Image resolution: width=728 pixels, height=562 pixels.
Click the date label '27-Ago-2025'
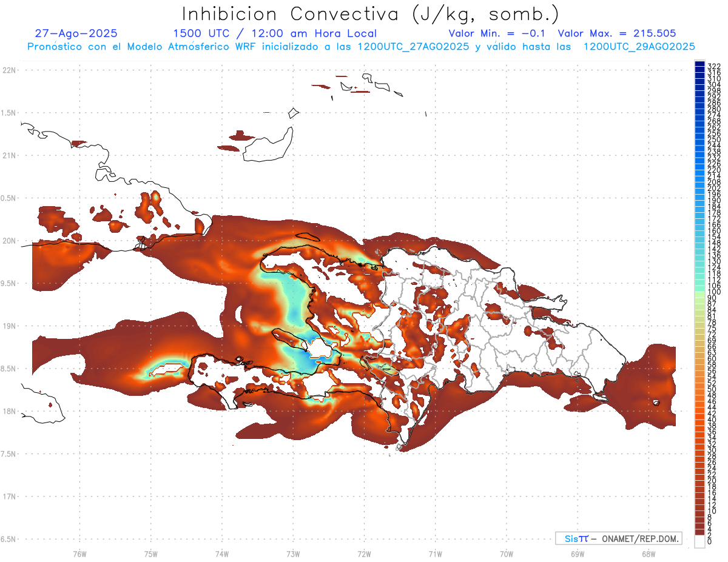coord(76,34)
